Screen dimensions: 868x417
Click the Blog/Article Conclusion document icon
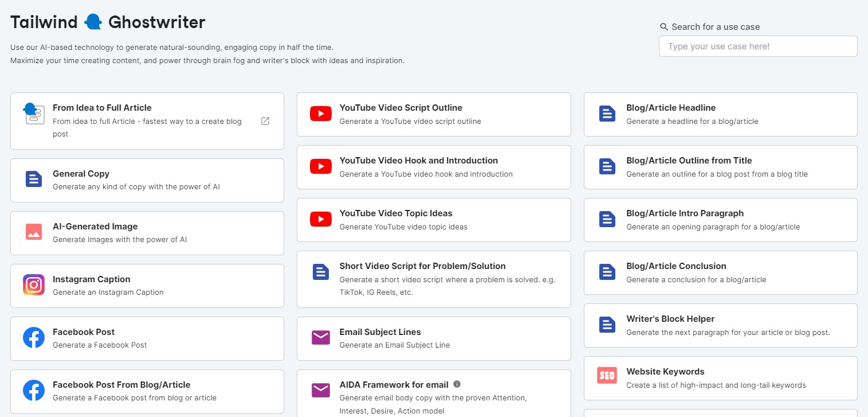[x=607, y=272]
